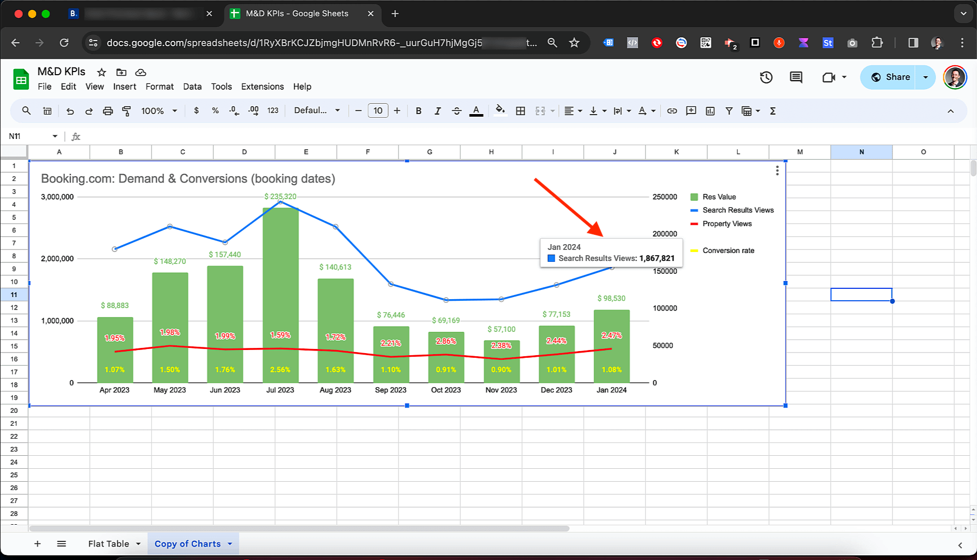977x560 pixels.
Task: Activate the paint format tool
Action: click(x=126, y=110)
